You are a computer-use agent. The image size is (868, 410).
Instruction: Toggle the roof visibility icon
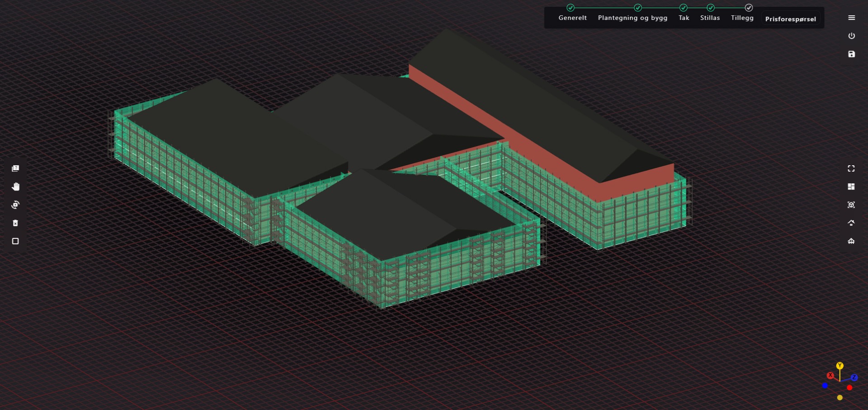851,223
